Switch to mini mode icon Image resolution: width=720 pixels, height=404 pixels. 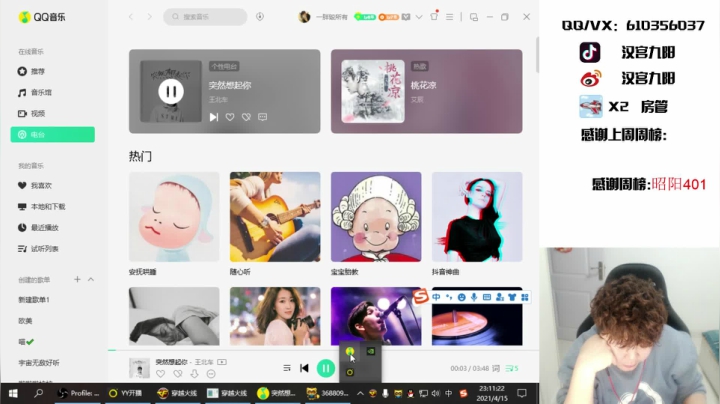coord(474,17)
